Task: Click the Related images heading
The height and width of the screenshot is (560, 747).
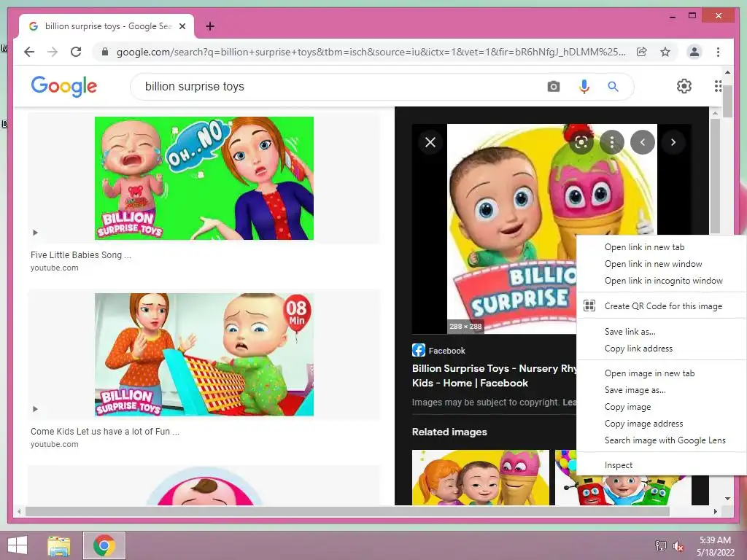Action: [x=449, y=432]
